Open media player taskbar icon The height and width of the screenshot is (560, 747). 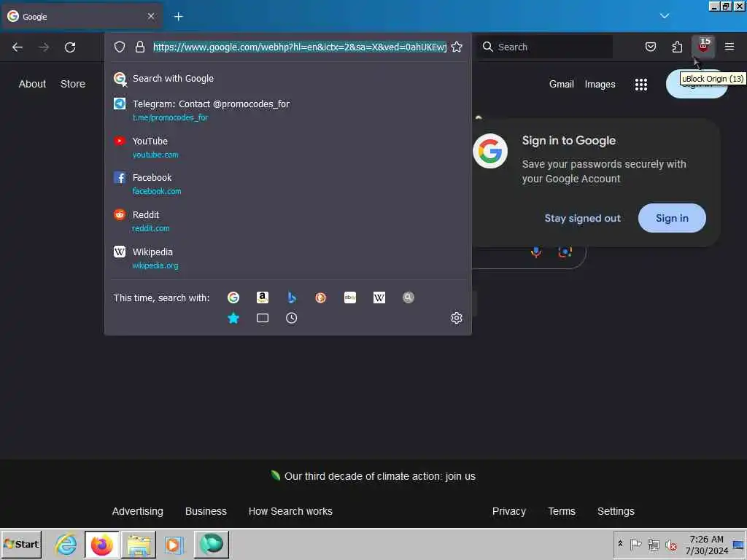tap(174, 544)
